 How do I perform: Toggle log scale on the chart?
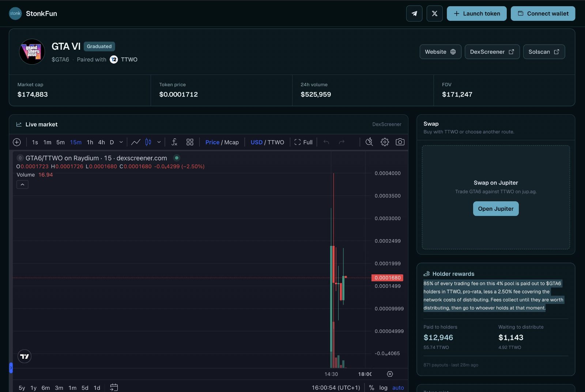pos(383,388)
